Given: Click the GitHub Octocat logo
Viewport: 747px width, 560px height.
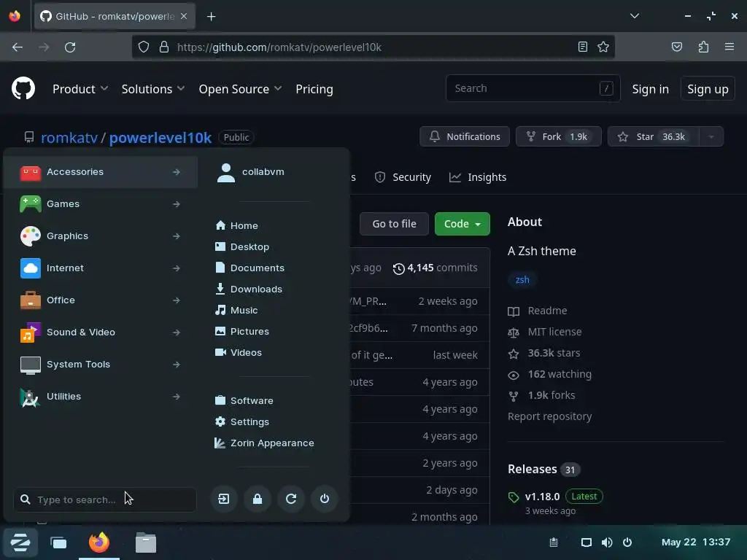Looking at the screenshot, I should pos(23,88).
